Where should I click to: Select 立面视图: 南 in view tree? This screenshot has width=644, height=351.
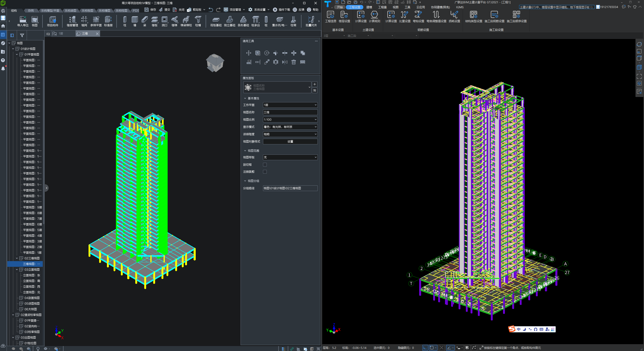coord(31,281)
